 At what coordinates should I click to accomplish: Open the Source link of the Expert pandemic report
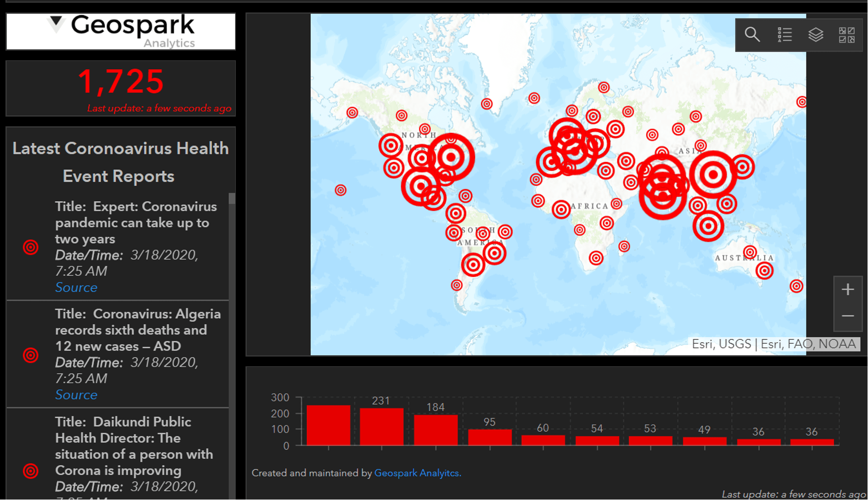(x=76, y=287)
